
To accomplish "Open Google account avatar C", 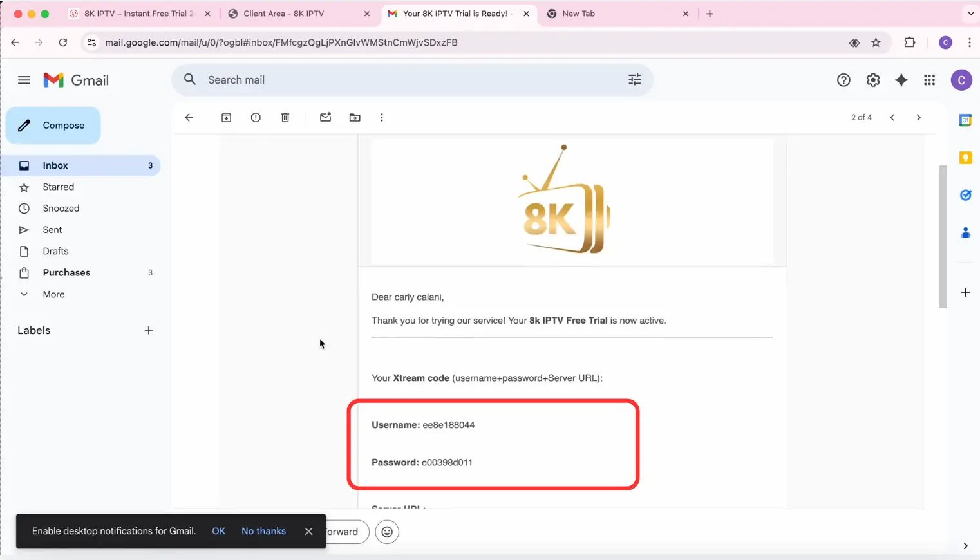I will [961, 80].
